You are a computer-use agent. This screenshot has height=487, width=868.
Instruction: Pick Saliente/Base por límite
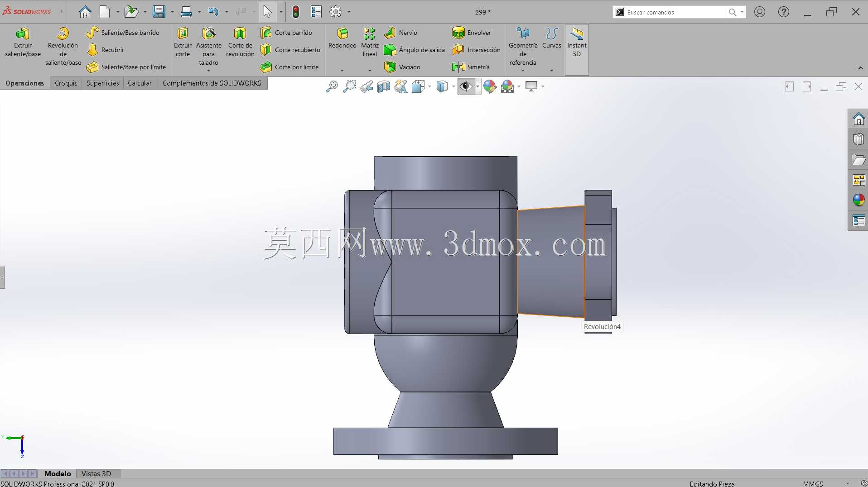pos(126,67)
